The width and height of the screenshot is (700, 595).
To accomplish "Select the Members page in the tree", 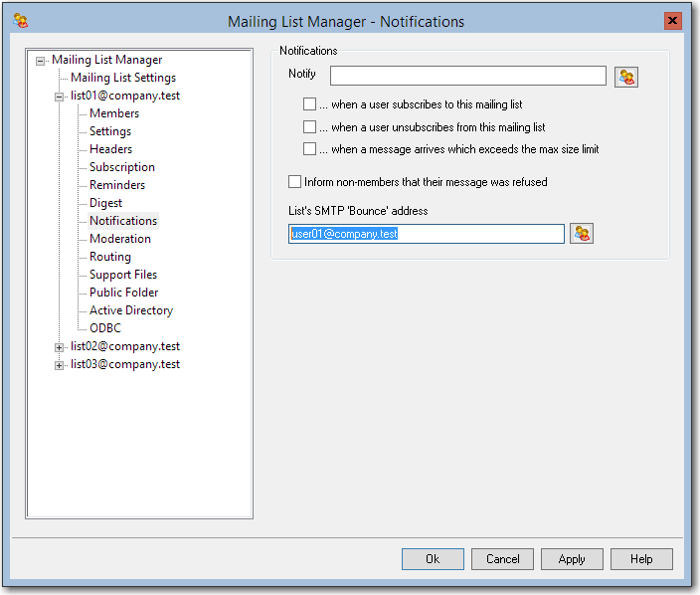I will pos(114,113).
